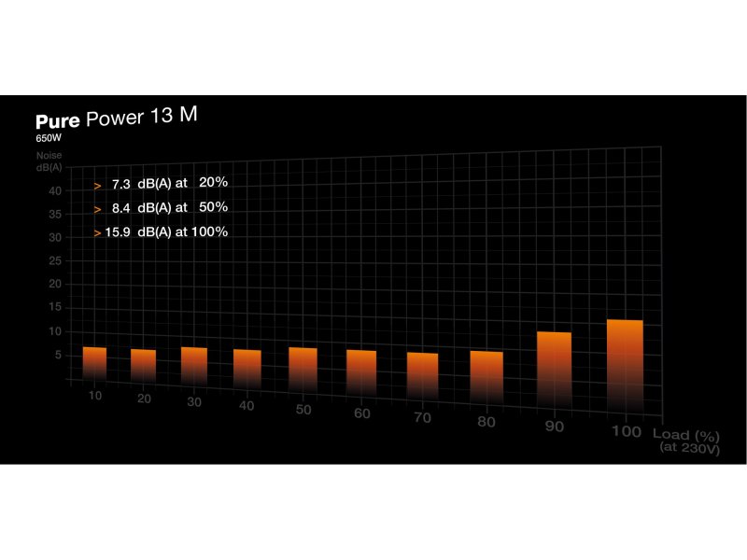The width and height of the screenshot is (747, 560).
Task: Click the y-axis value '15'
Action: coord(55,307)
